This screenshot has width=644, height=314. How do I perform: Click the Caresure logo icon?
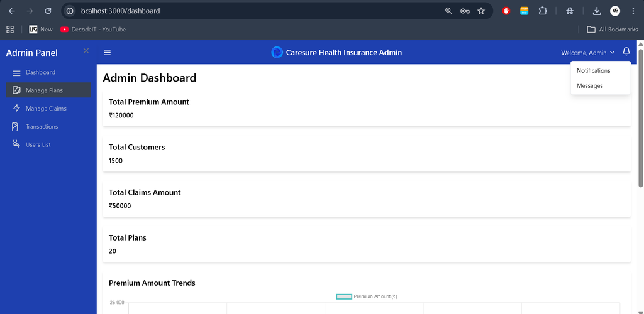pos(277,53)
